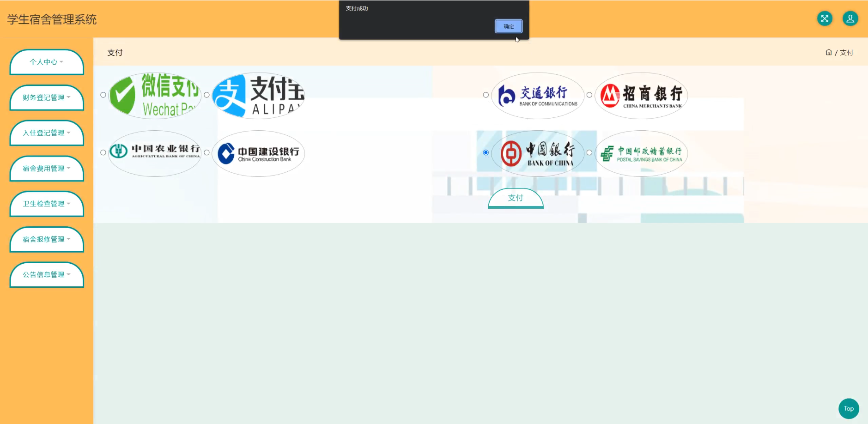Click the Agricultural Bank of China logo
Image resolution: width=868 pixels, height=424 pixels.
pyautogui.click(x=155, y=153)
